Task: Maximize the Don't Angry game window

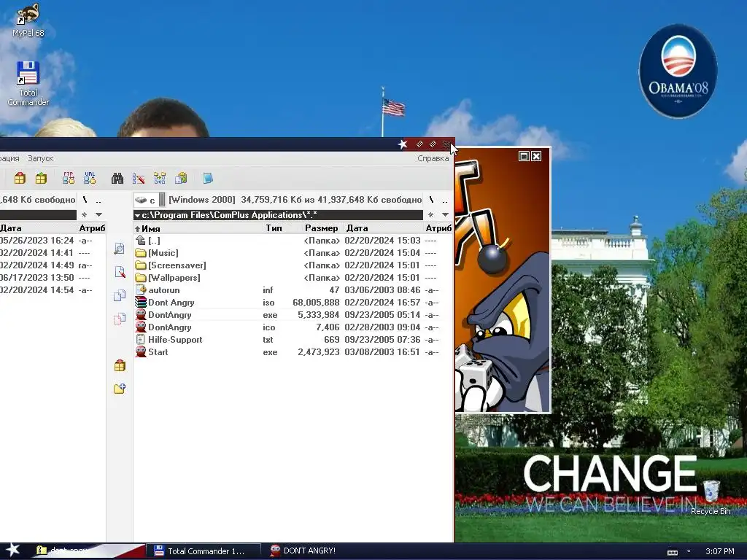Action: [x=524, y=156]
